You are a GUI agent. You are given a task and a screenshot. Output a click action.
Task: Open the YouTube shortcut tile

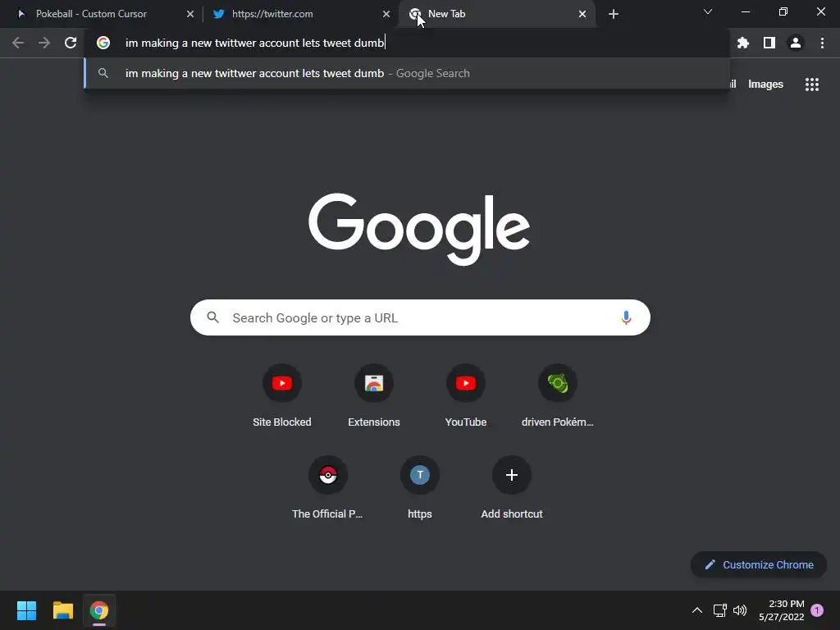tap(466, 396)
